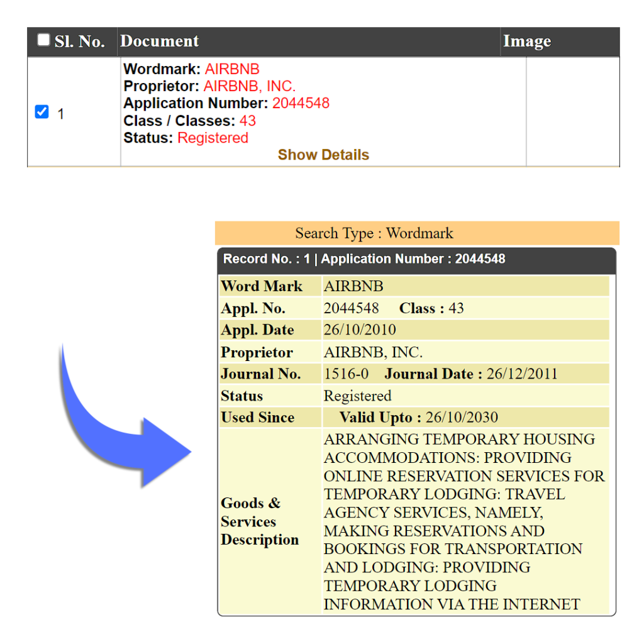Click the Valid Upto date 26/10/2030
Image resolution: width=644 pixels, height=644 pixels.
pos(462,418)
